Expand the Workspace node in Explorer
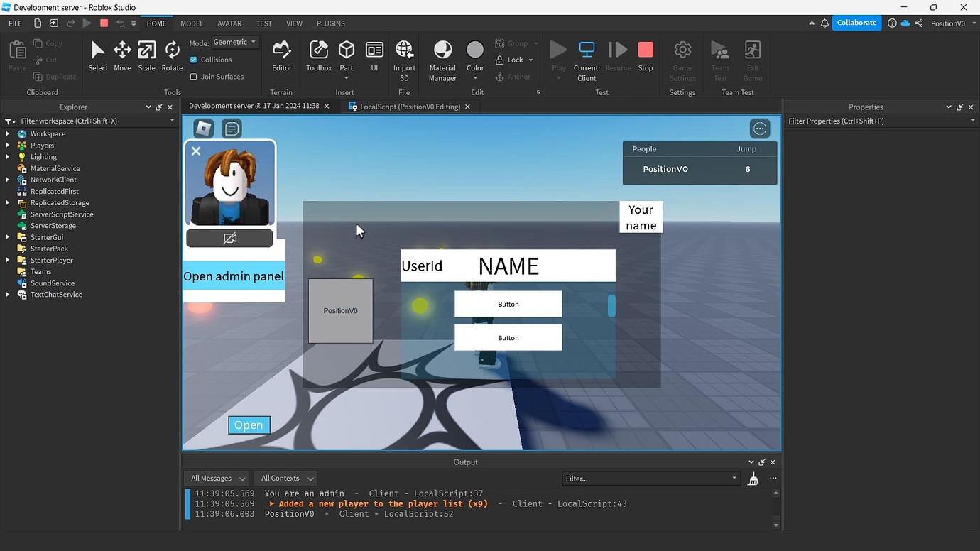The width and height of the screenshot is (980, 551). coord(6,133)
